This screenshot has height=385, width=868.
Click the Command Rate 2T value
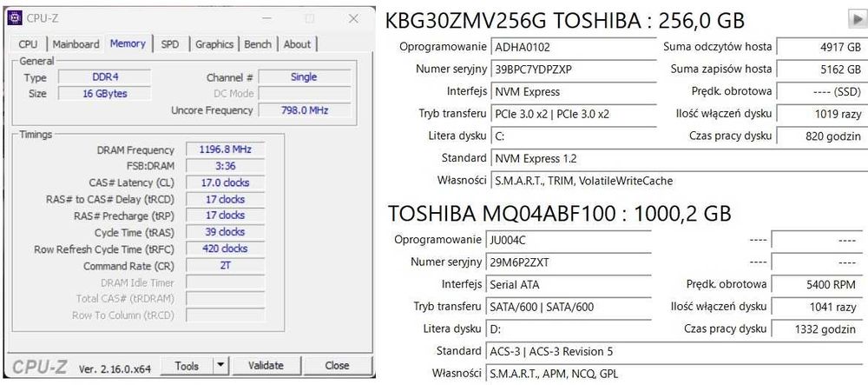pos(225,265)
